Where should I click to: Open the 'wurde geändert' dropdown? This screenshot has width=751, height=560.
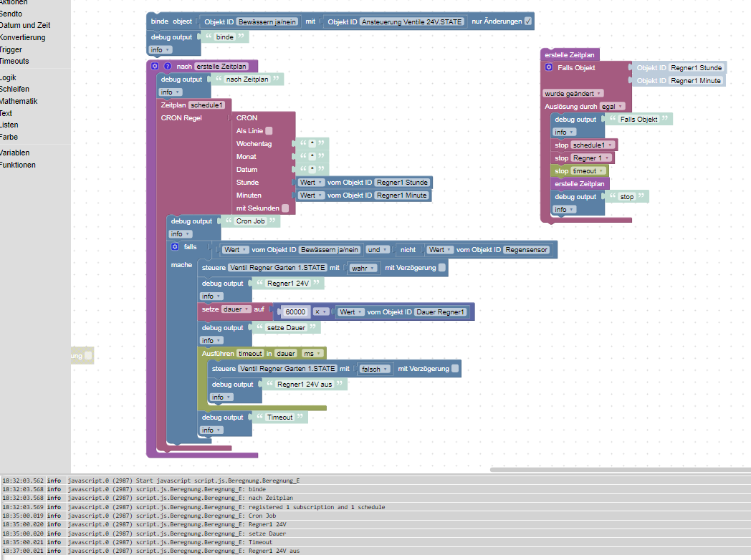[x=573, y=93]
